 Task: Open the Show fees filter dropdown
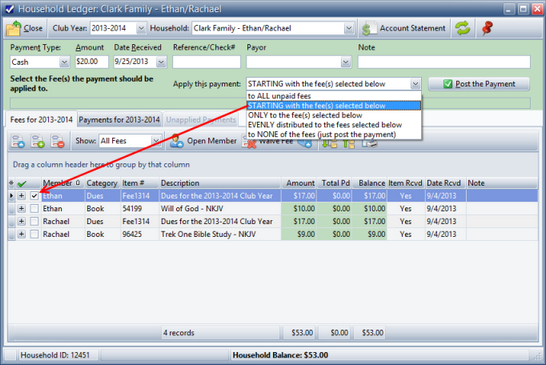(156, 141)
